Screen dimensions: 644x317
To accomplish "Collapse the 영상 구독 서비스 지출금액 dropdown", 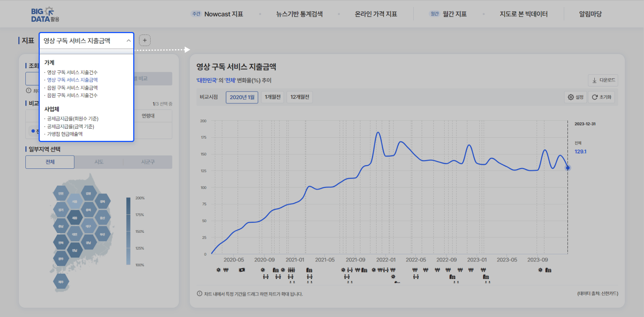I will (128, 41).
